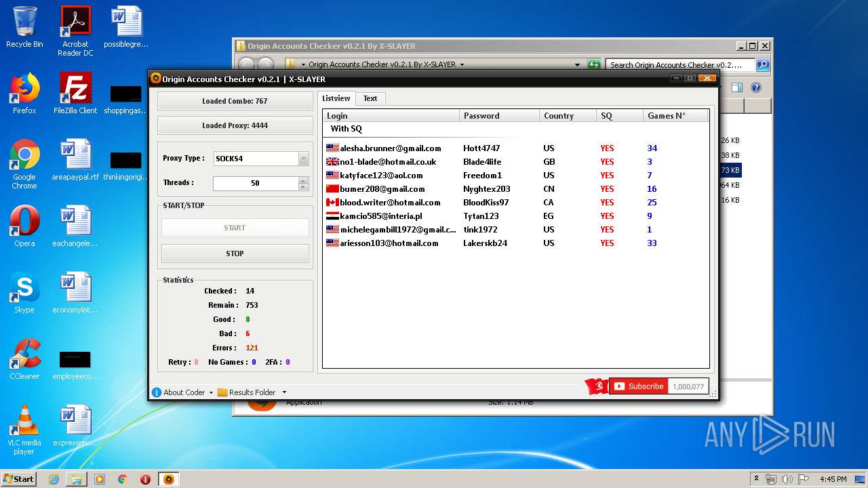Select row blood.writer@hotmail.com

tap(515, 203)
